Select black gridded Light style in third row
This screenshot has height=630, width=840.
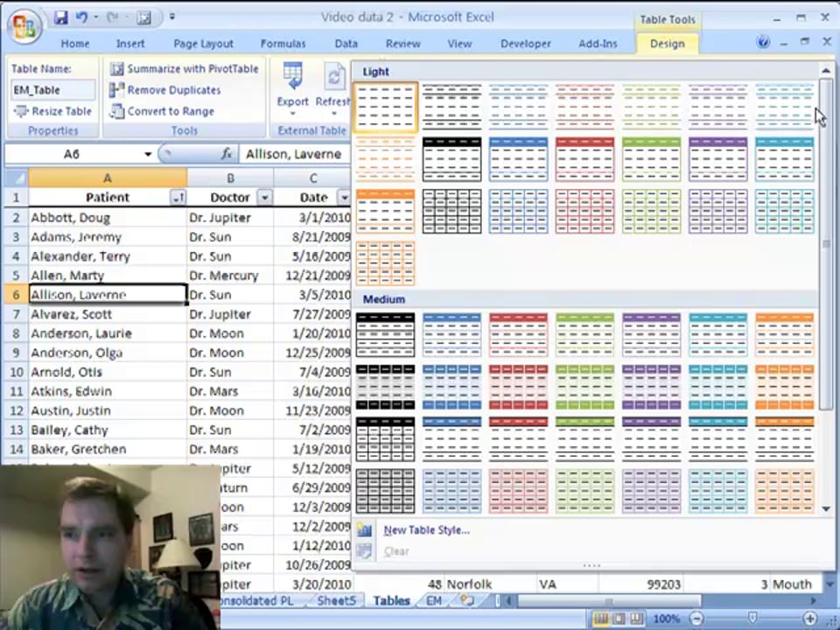coord(451,211)
